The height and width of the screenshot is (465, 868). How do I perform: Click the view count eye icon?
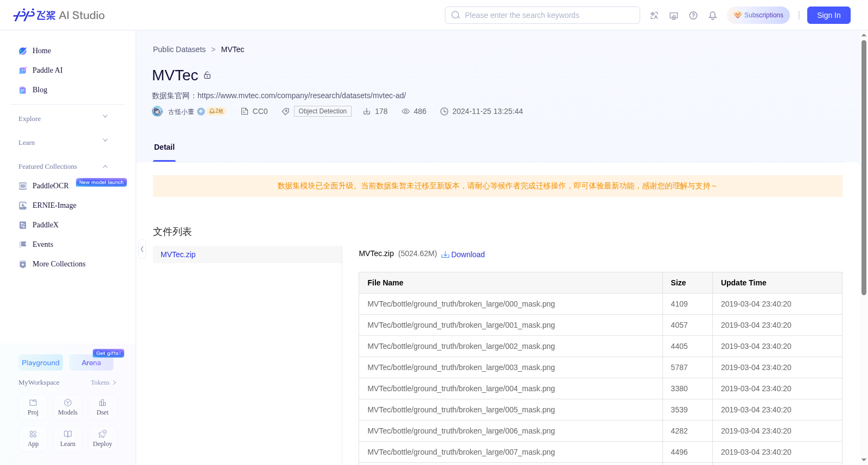(406, 111)
